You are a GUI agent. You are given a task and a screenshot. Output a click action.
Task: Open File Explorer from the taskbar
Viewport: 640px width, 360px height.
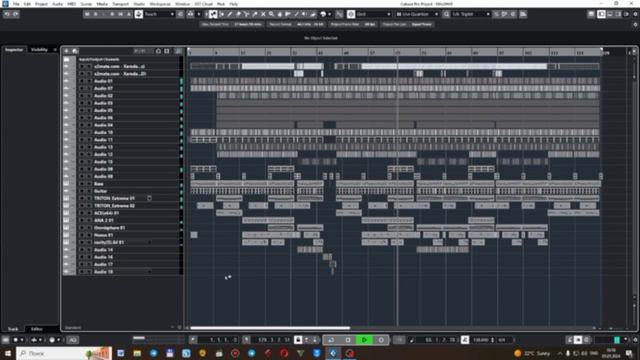(137, 353)
